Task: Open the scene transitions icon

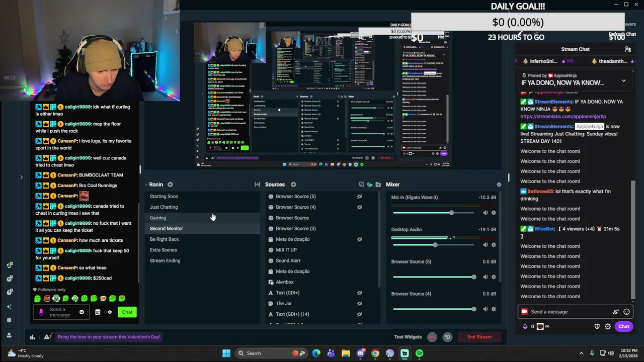Action: click(257, 185)
